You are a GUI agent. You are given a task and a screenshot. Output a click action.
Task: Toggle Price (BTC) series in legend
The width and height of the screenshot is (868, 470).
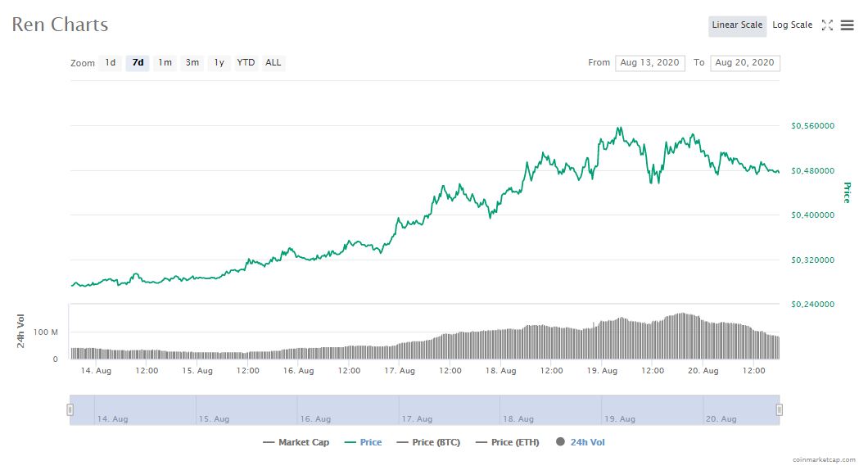pyautogui.click(x=428, y=442)
